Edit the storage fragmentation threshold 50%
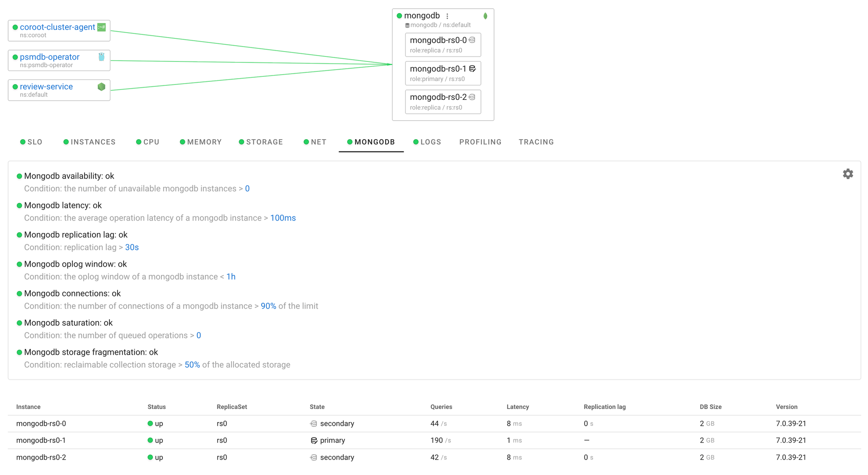868x475 pixels. pos(192,365)
